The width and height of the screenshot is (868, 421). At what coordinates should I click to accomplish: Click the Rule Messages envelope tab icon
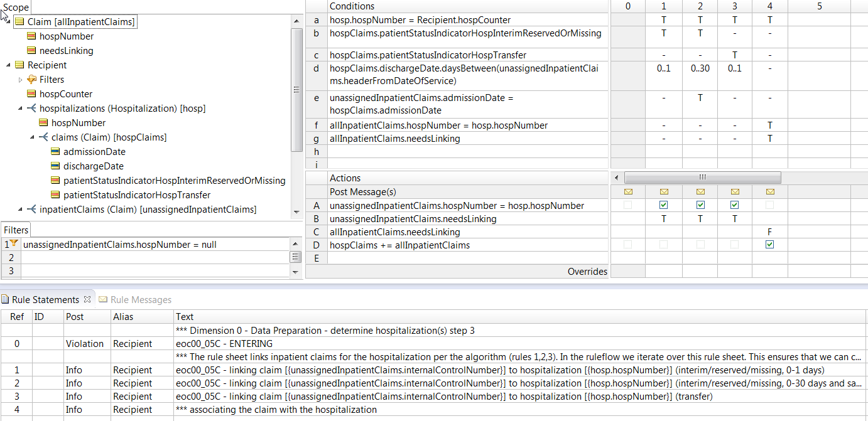pyautogui.click(x=104, y=300)
